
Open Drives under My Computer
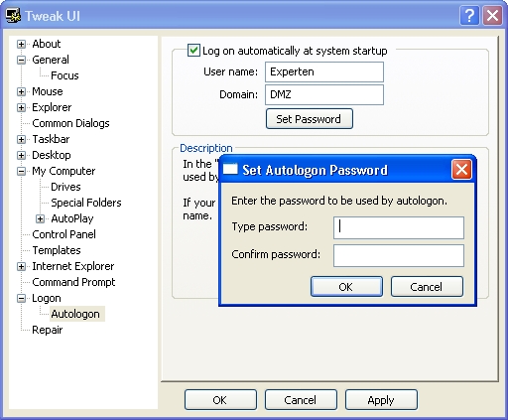pos(65,187)
